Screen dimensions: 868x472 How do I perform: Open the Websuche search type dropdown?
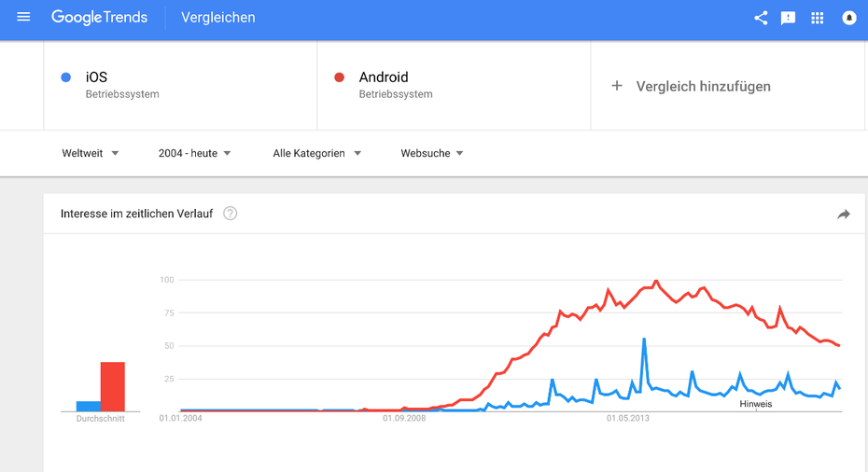(x=432, y=153)
